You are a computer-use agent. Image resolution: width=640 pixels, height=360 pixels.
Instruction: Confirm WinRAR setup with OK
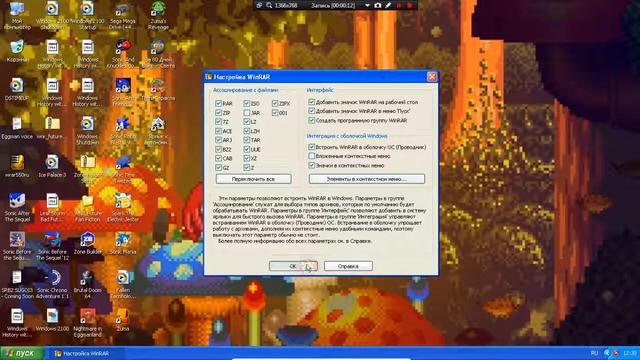point(293,266)
